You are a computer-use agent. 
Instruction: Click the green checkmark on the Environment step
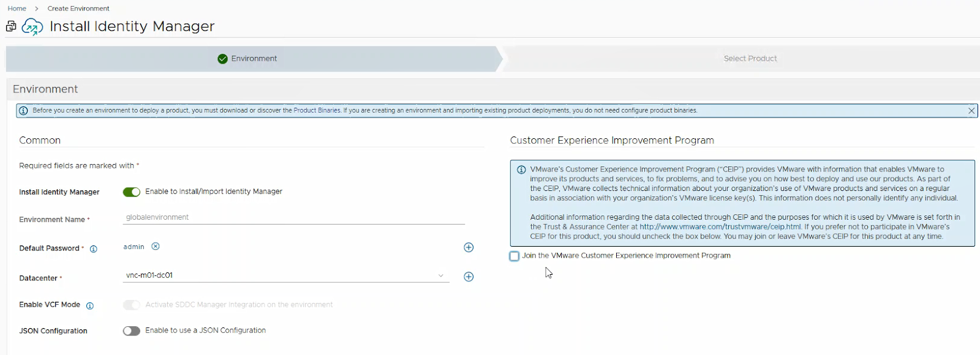point(222,59)
